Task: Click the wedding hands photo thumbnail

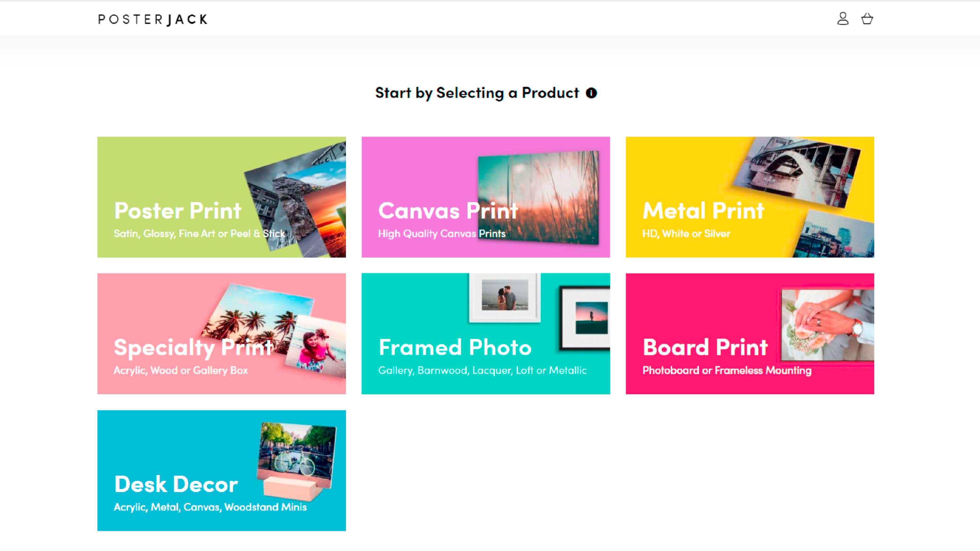Action: coord(827,325)
